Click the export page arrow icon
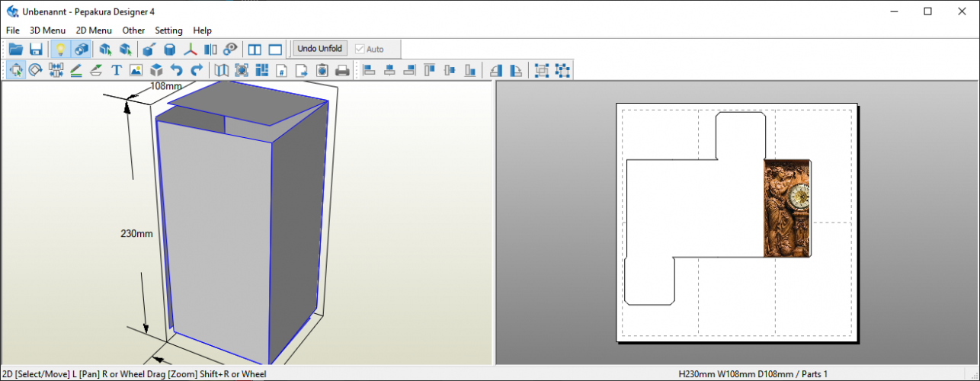 coord(302,70)
